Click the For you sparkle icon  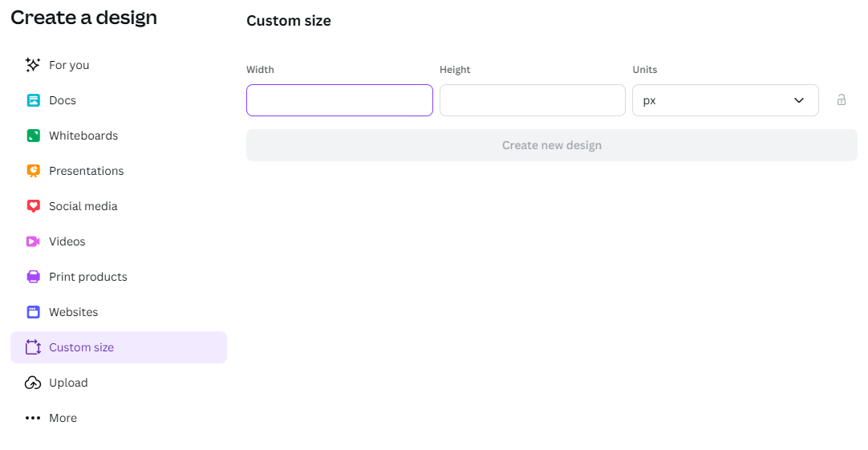tap(33, 65)
